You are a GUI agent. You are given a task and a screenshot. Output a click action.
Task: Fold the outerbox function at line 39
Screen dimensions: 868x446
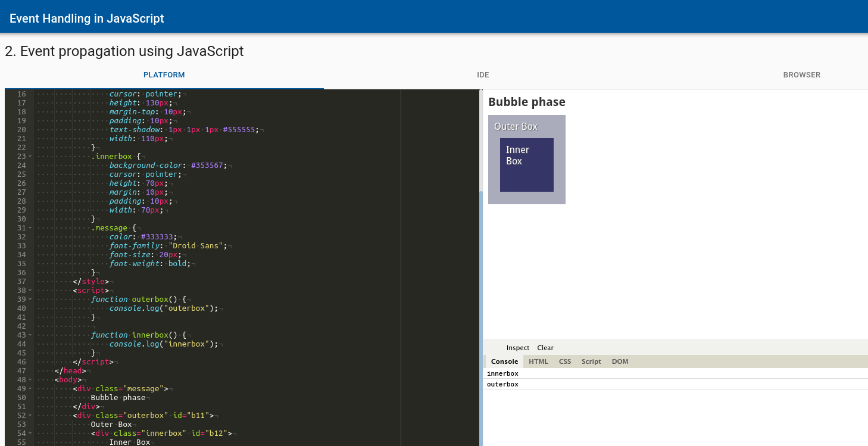(30, 300)
